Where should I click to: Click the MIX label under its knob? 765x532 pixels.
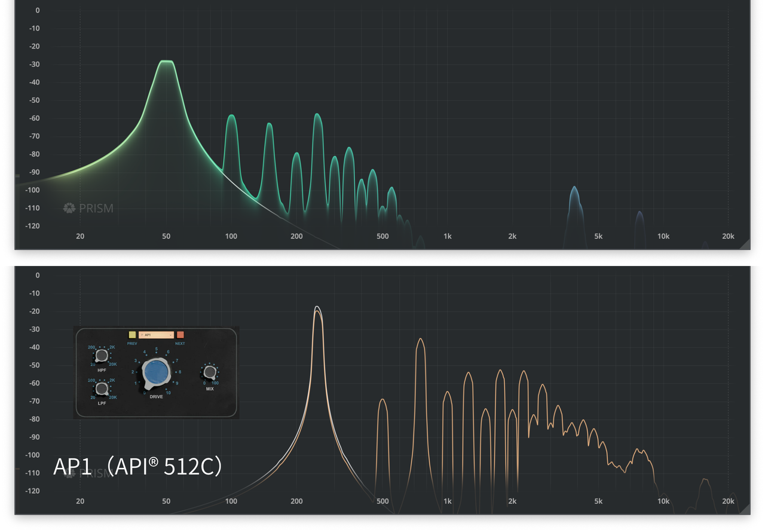tap(210, 389)
